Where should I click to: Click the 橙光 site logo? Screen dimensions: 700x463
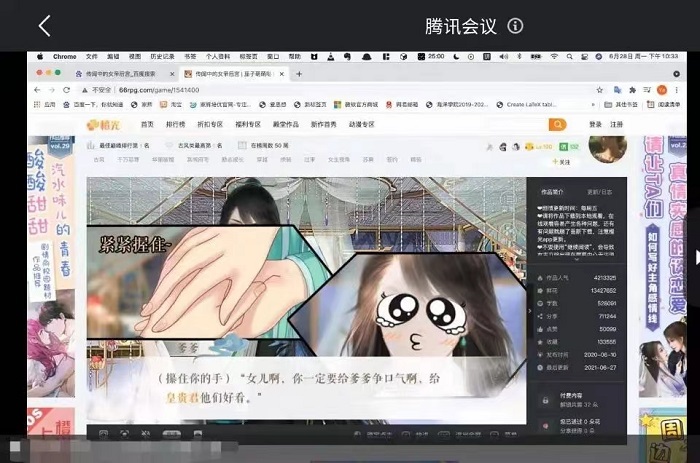104,125
